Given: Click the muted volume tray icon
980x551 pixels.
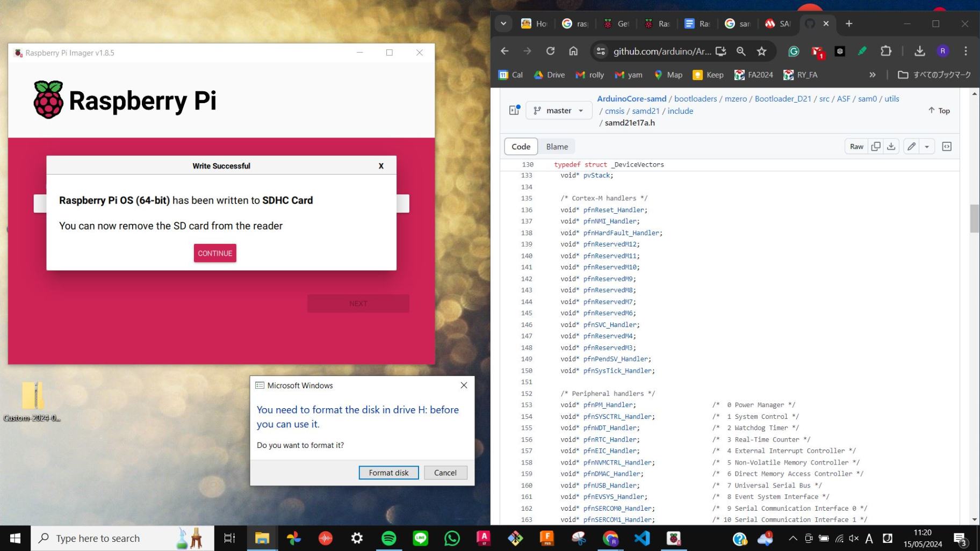Looking at the screenshot, I should pos(854,538).
